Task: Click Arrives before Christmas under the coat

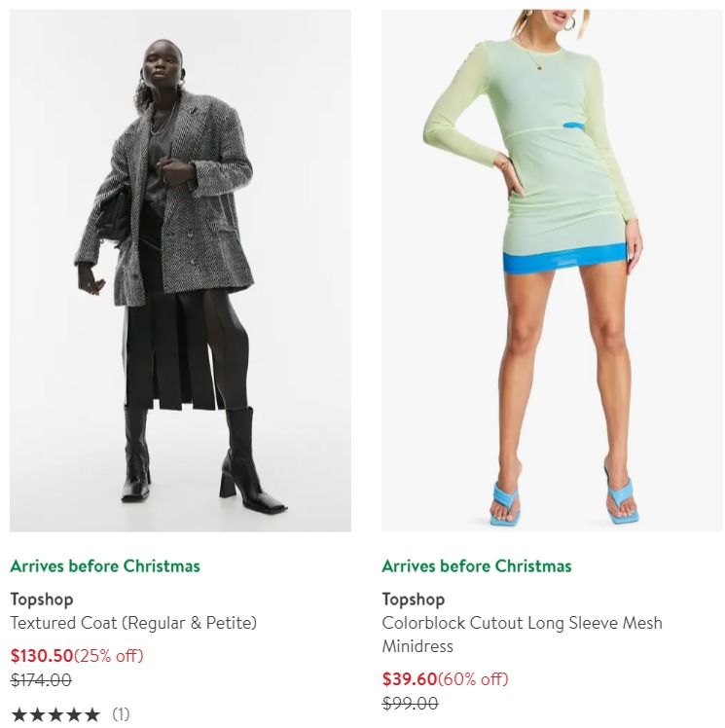Action: pos(105,566)
